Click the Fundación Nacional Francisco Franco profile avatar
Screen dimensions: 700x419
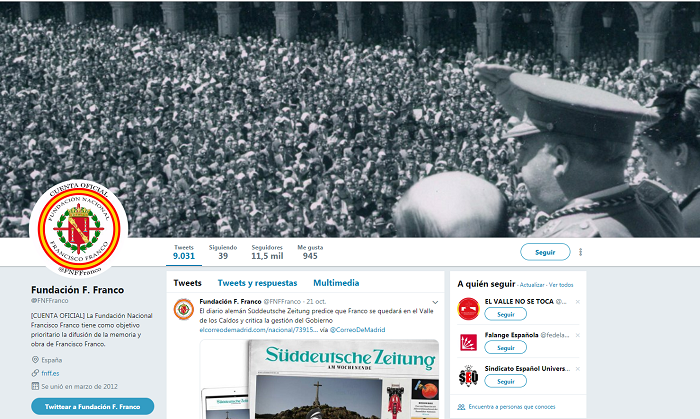pyautogui.click(x=79, y=229)
